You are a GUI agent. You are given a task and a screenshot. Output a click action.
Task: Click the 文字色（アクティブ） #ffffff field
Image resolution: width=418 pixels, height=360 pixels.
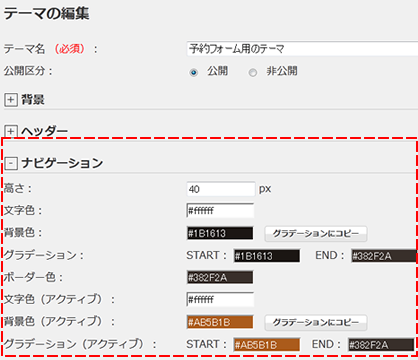(x=220, y=299)
